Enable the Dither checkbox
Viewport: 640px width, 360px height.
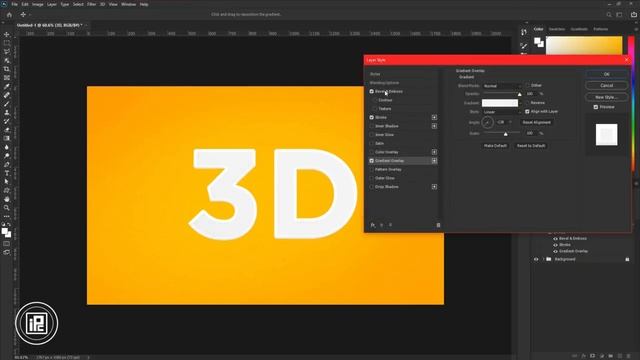tap(527, 85)
